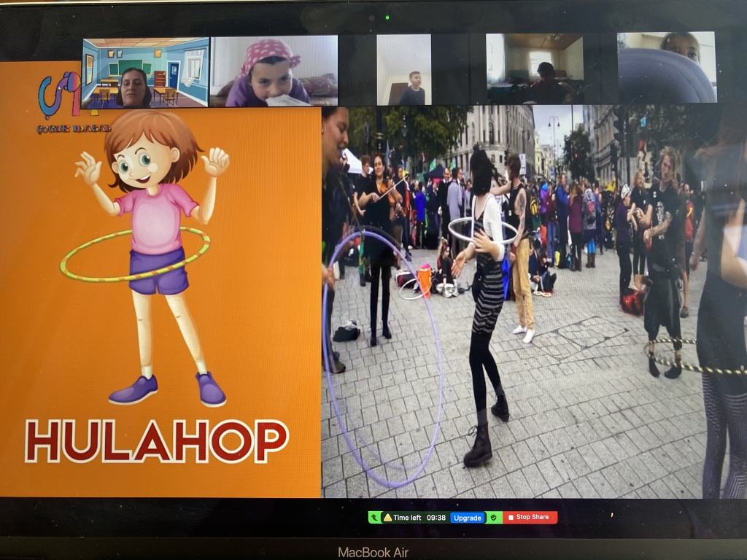The height and width of the screenshot is (560, 747).
Task: Select the far-right participant video with blue hoop
Action: 666,67
